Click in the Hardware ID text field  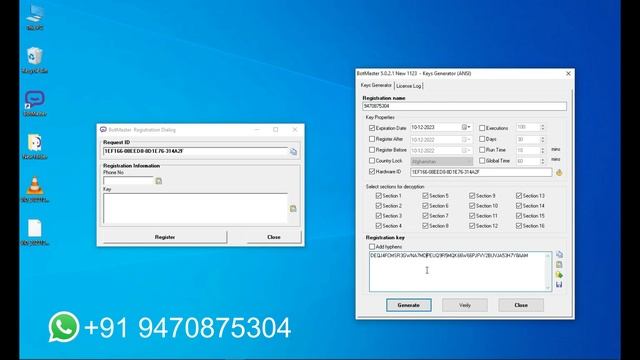click(x=481, y=172)
